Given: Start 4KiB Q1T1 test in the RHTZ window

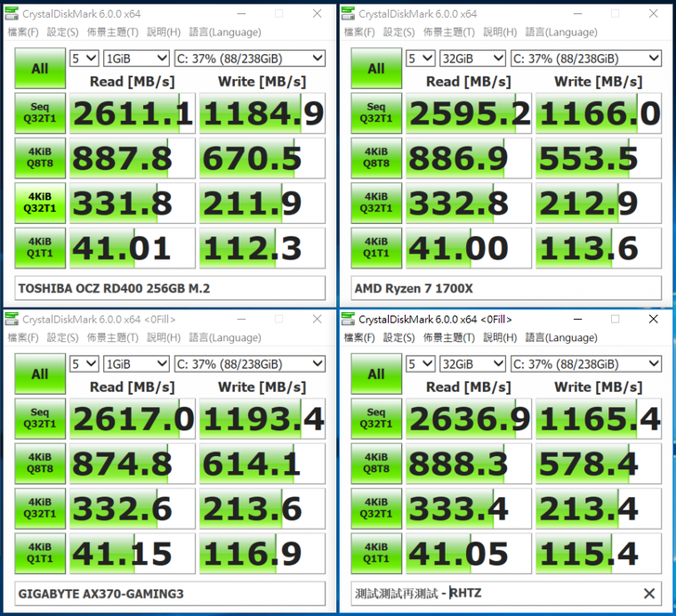Looking at the screenshot, I should point(376,553).
